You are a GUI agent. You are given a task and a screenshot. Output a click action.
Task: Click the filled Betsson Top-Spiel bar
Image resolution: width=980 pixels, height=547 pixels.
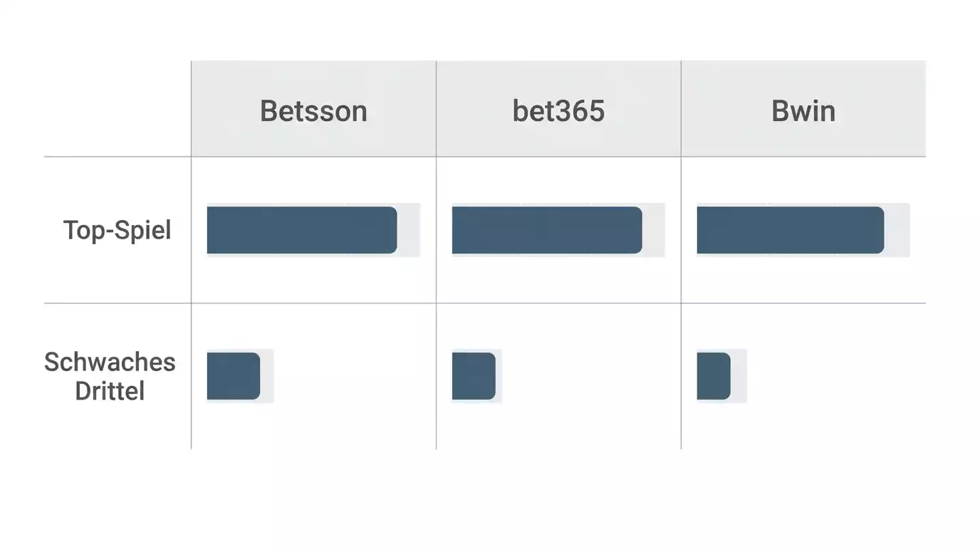point(302,230)
